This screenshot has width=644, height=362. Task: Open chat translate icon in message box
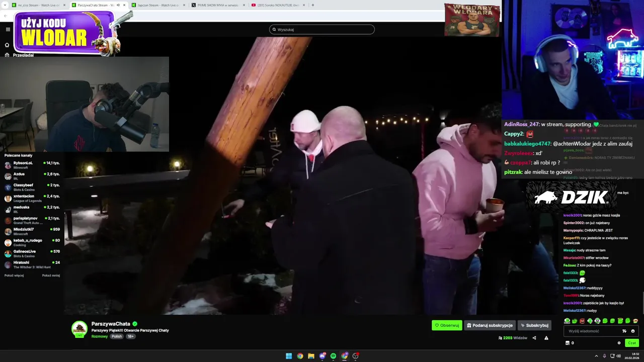624,331
